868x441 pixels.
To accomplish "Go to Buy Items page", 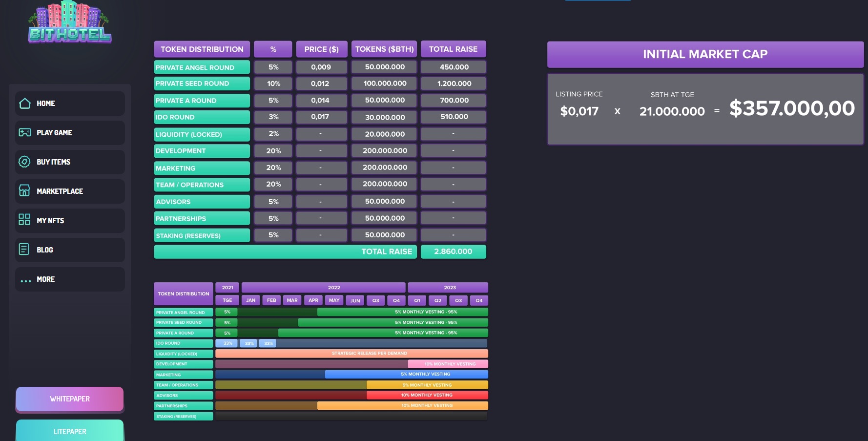I will pyautogui.click(x=70, y=162).
